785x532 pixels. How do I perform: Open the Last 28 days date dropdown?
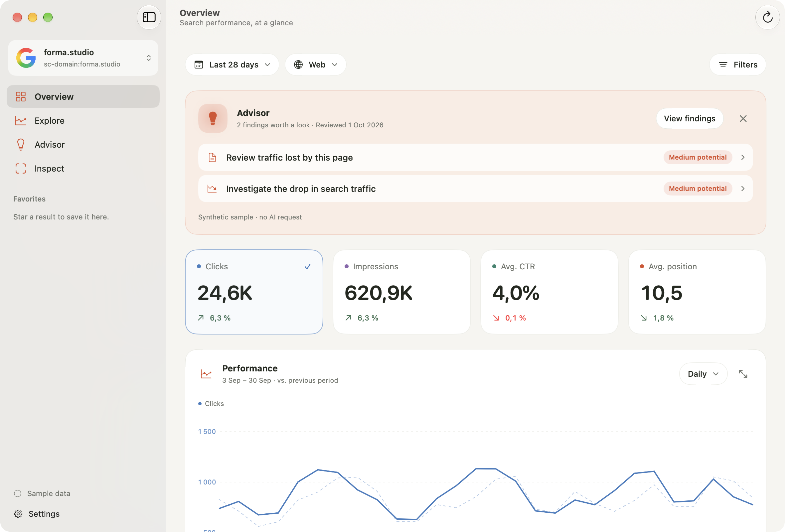click(x=232, y=65)
